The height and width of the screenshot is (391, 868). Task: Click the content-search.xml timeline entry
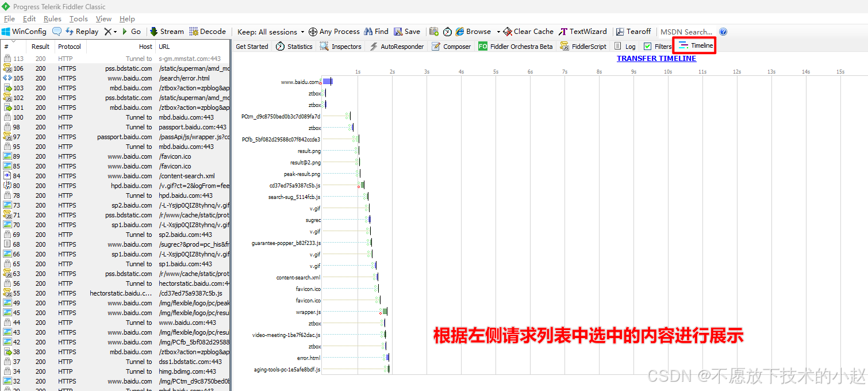298,278
